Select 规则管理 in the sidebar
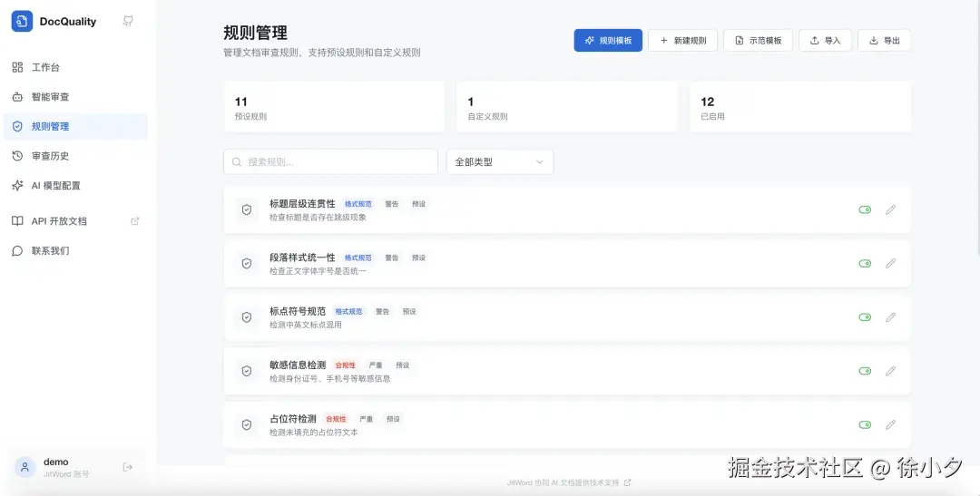The image size is (980, 496). point(76,126)
